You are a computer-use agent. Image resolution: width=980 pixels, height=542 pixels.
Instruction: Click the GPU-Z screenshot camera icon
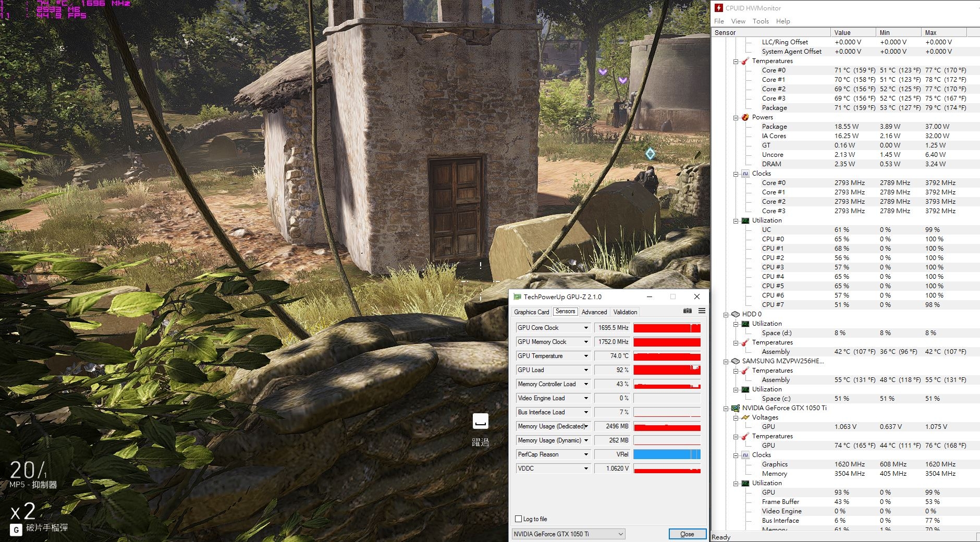[688, 311]
